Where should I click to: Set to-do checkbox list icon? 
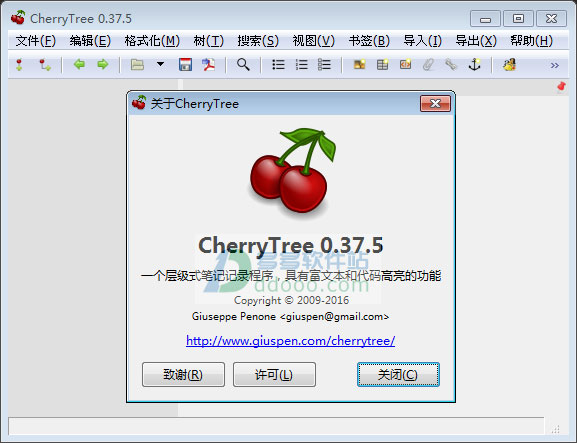pos(324,65)
